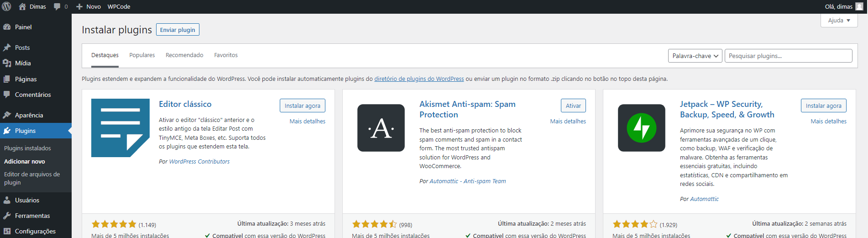868x238 pixels.
Task: Click the Mídia media icon
Action: (7, 63)
